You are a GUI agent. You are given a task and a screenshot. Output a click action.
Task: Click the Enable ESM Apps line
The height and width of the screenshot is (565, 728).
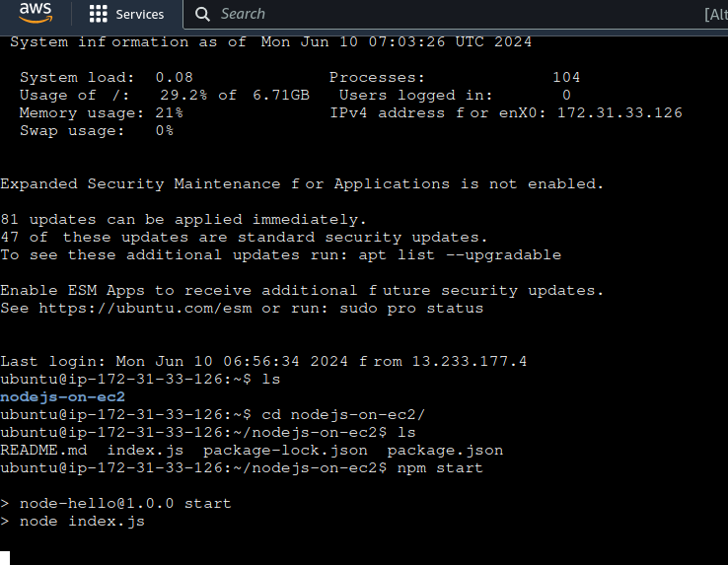(302, 291)
